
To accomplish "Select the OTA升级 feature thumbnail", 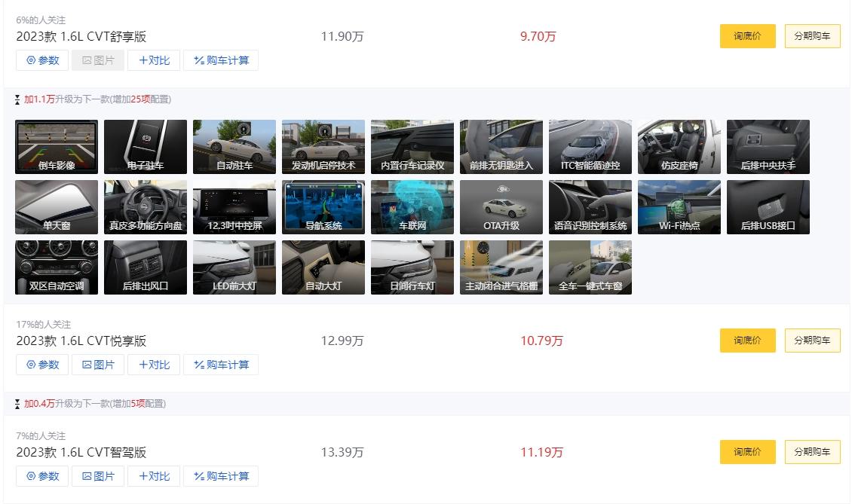I will [501, 207].
